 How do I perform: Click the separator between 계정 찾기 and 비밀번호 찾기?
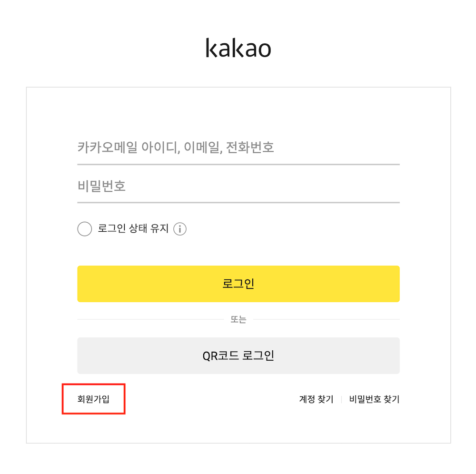tap(342, 399)
